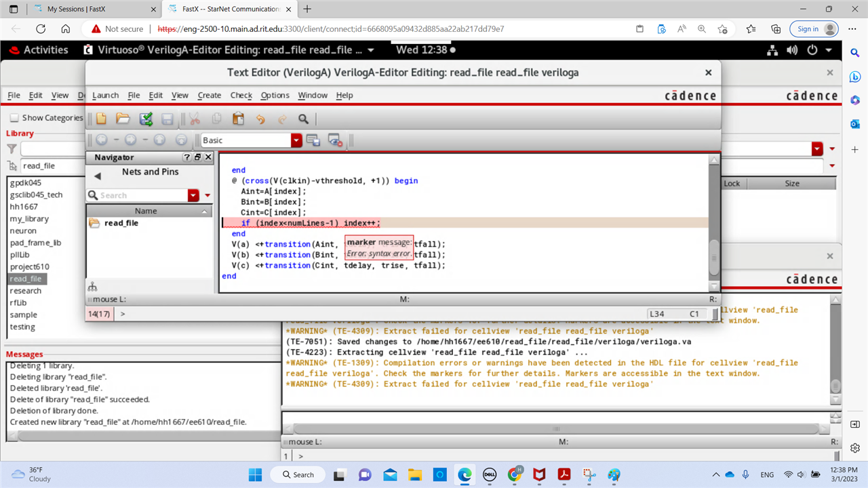Click the highlighted error line 'if (index<numLines-1)'

[311, 223]
